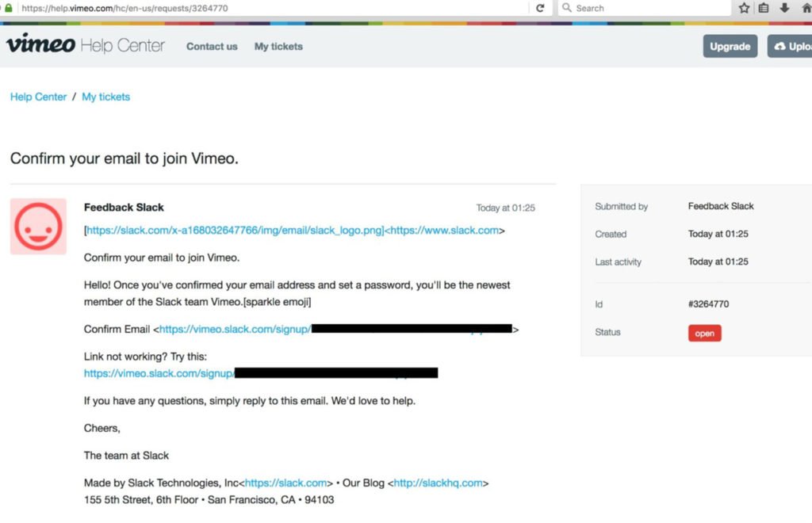
Task: Open My tickets in the header
Action: [278, 47]
